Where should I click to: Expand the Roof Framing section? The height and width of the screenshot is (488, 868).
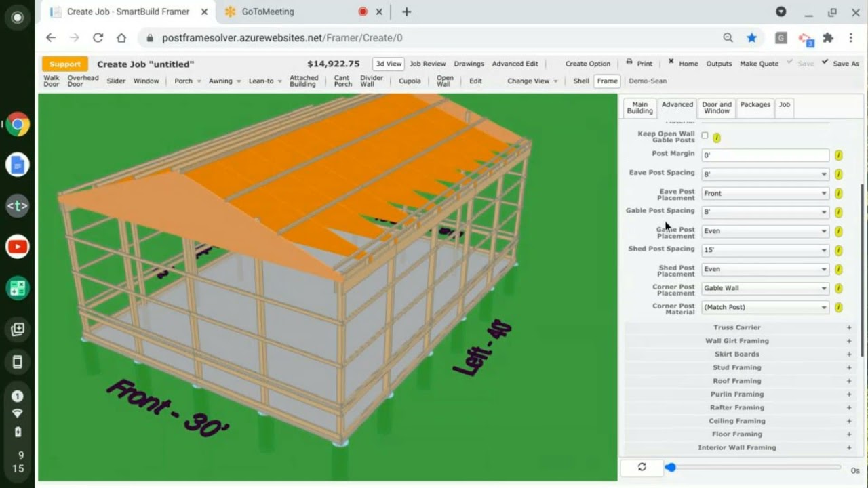(x=739, y=381)
